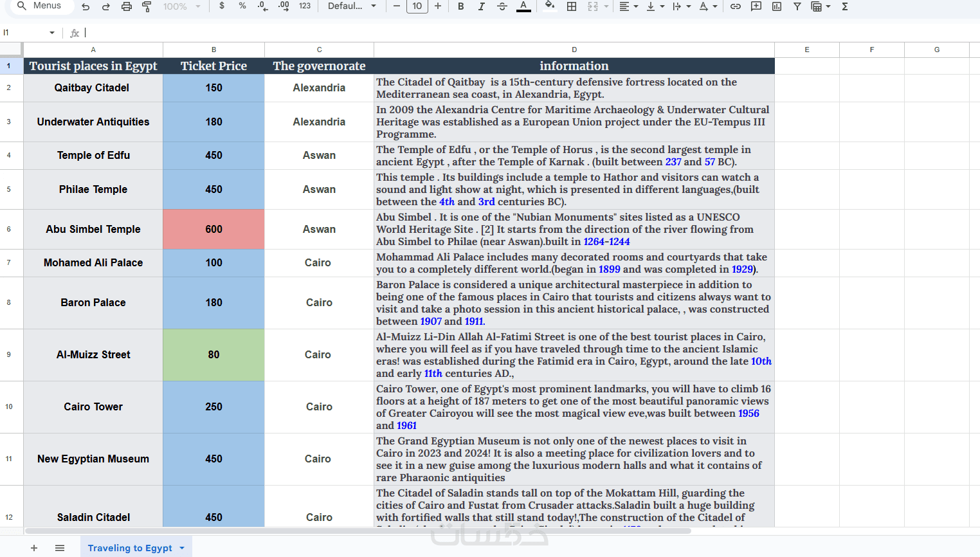980x557 pixels.
Task: Select the New Egyptian Museum cell
Action: tap(93, 459)
